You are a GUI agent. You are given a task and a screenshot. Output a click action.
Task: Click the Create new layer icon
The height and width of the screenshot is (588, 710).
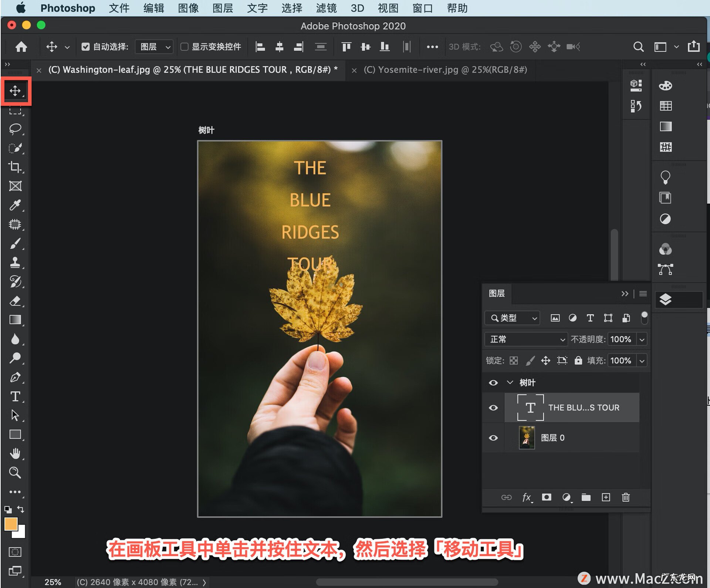tap(605, 497)
